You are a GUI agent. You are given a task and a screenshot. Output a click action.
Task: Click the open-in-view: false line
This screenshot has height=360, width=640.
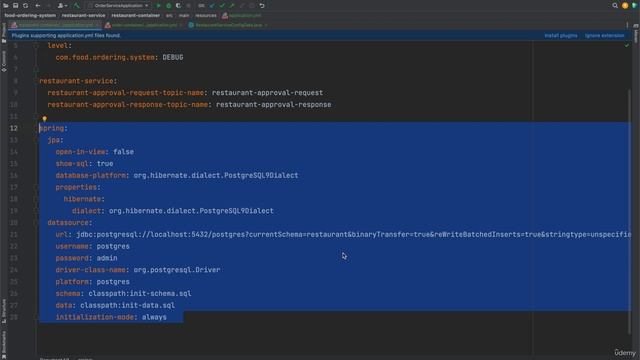point(95,152)
